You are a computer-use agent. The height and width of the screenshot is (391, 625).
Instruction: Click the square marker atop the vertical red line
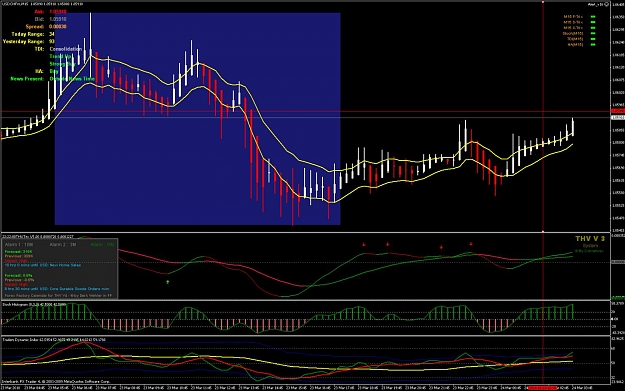point(543,2)
